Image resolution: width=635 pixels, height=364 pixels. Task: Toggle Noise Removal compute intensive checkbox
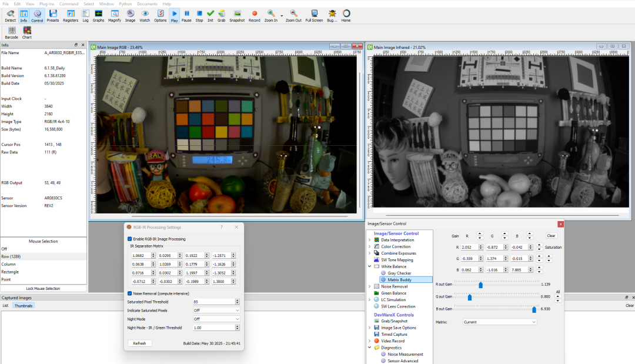click(x=130, y=293)
